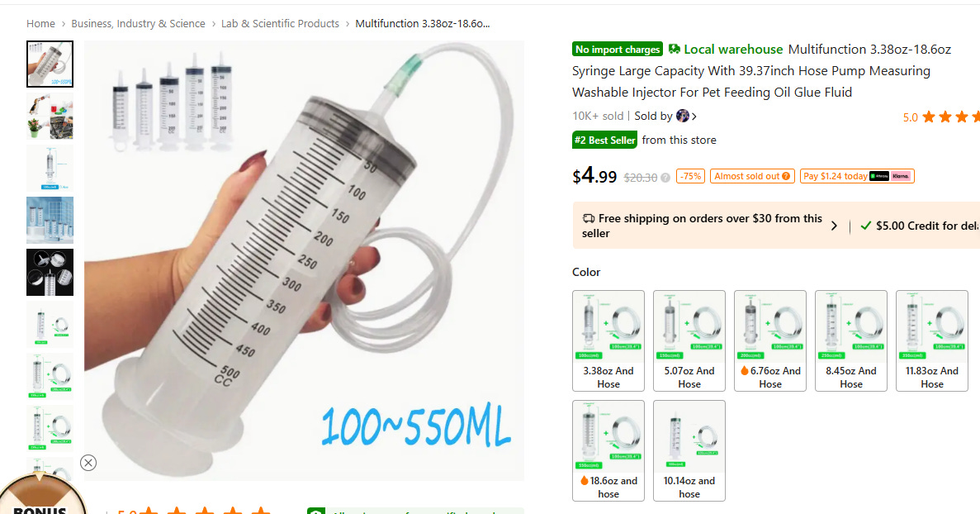
Task: Click the Almost sold out info icon
Action: (x=786, y=176)
